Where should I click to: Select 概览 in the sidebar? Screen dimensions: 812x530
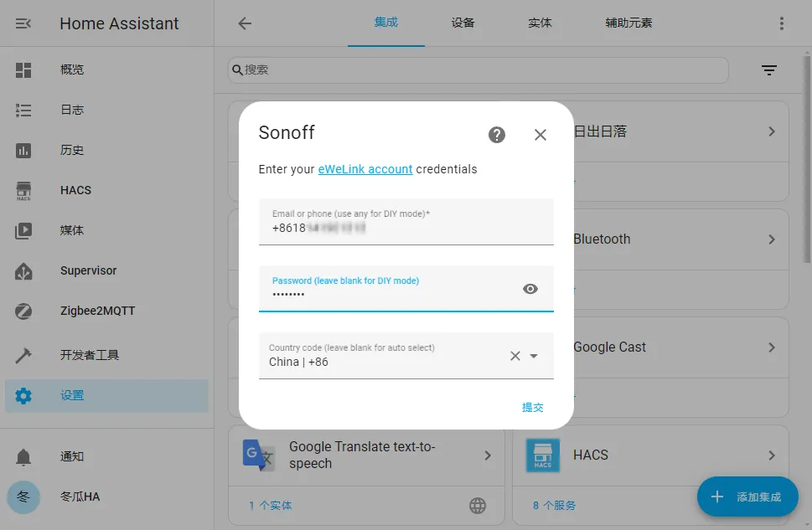click(x=106, y=69)
